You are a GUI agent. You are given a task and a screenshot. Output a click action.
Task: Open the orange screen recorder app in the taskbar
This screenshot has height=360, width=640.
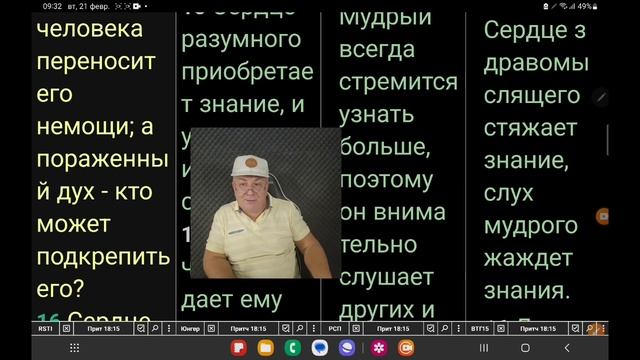406,348
